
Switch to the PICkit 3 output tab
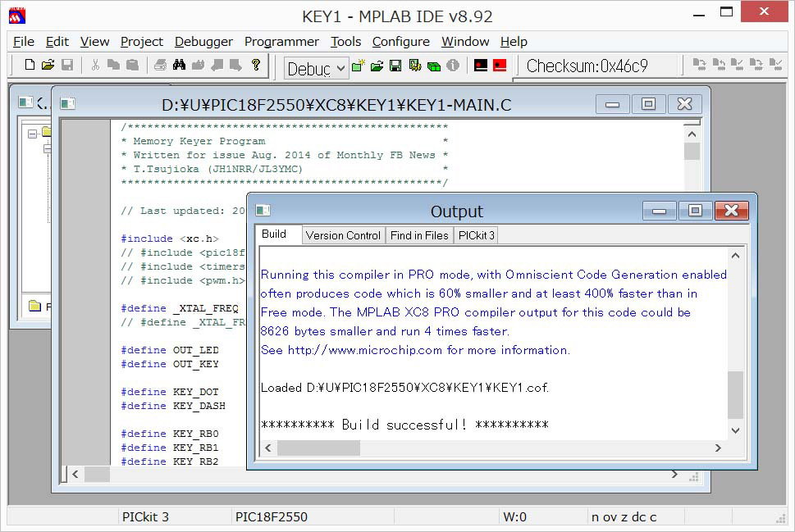pos(476,235)
